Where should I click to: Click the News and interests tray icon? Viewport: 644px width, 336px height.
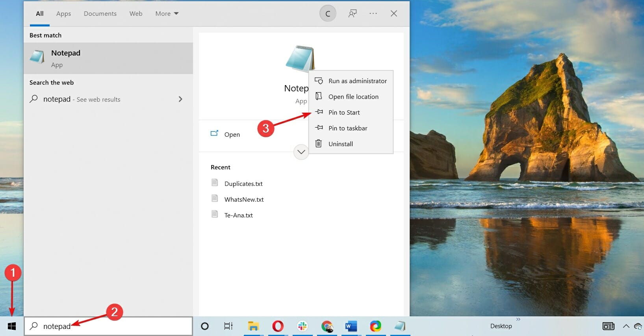point(609,326)
